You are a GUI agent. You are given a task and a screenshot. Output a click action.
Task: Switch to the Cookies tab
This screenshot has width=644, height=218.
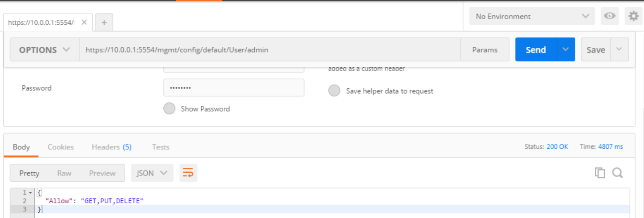pyautogui.click(x=61, y=147)
